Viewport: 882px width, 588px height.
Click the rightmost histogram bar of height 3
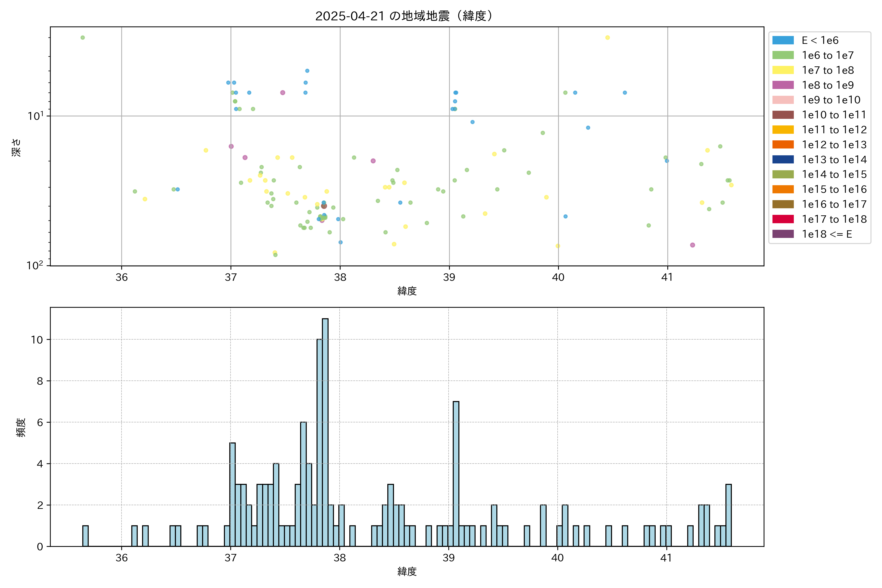pyautogui.click(x=728, y=515)
